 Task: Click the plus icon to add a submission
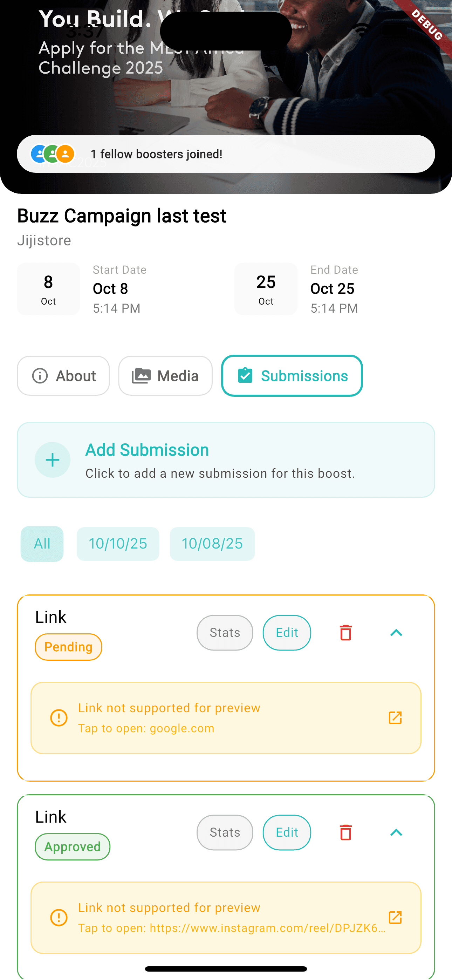(x=53, y=460)
